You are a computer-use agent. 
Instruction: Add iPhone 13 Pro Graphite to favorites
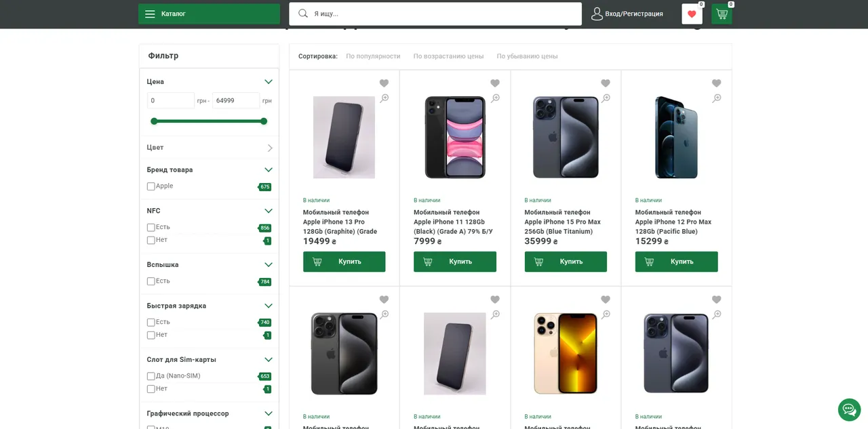[x=384, y=83]
